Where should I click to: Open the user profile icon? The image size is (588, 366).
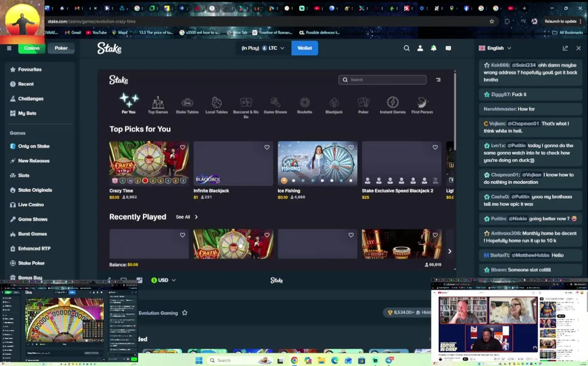pyautogui.click(x=420, y=48)
